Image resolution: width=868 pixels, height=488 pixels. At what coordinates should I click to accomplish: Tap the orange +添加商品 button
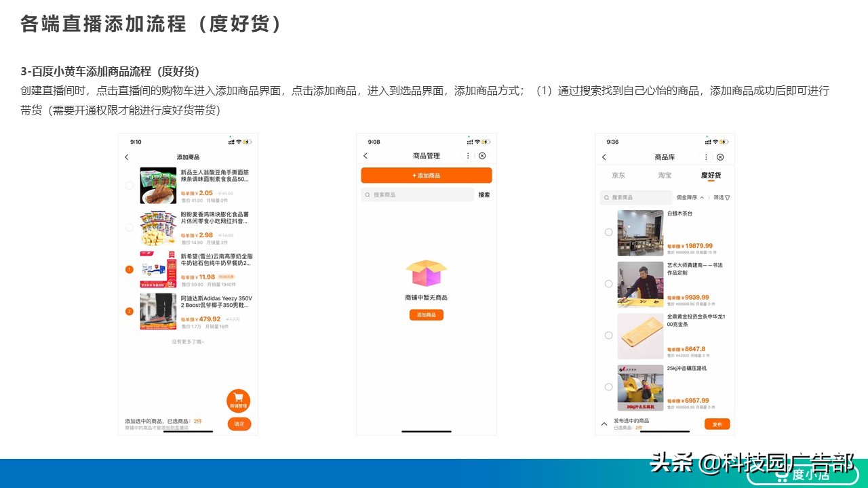[x=427, y=175]
